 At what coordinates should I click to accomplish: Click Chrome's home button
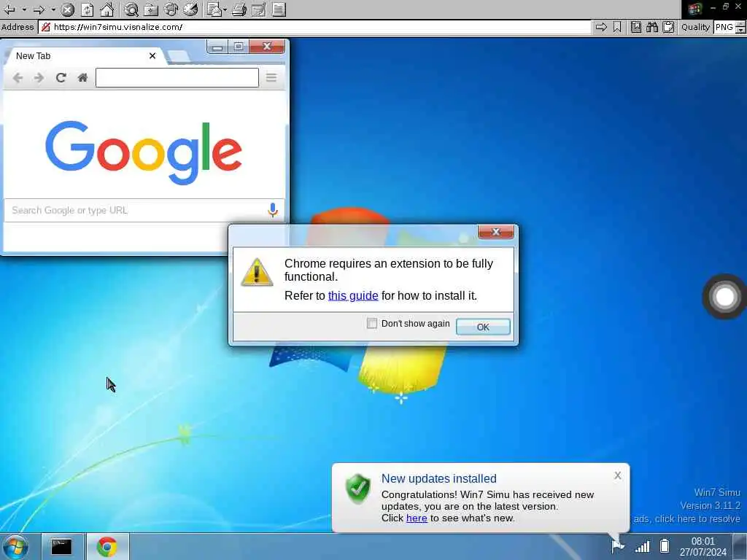(x=82, y=77)
